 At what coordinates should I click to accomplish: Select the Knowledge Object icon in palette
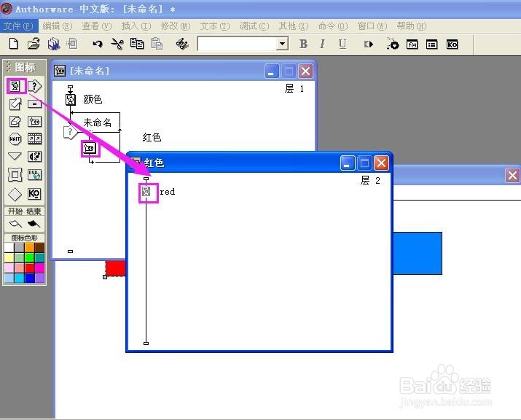coord(34,194)
